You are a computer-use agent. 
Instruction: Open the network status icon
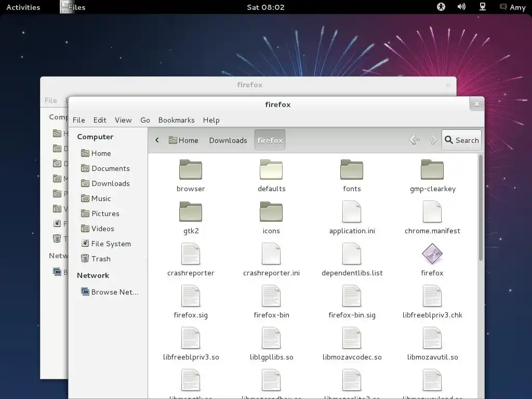(x=483, y=7)
